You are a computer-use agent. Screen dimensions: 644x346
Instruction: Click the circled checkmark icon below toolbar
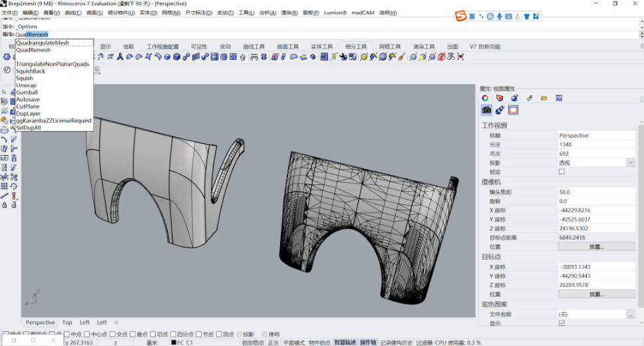tap(7, 70)
